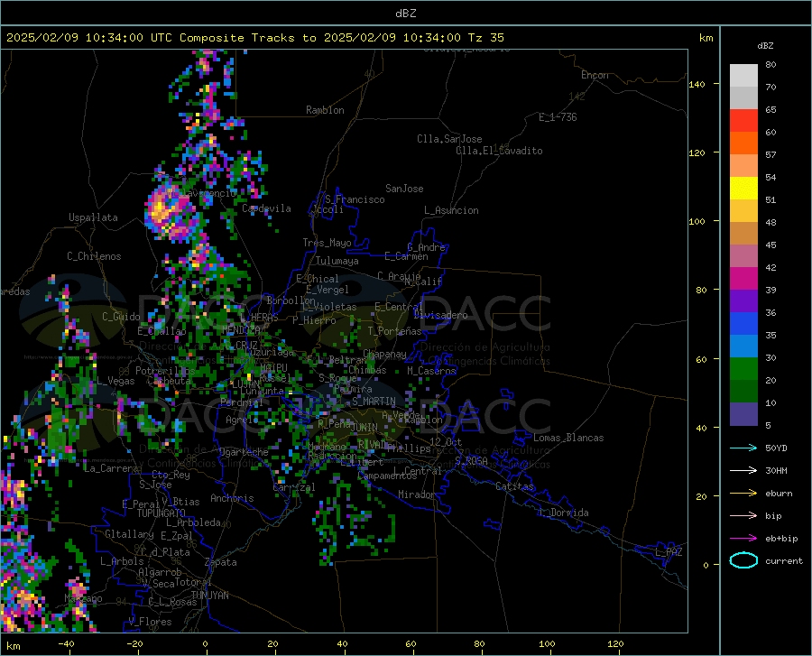Click the Potrerillos place label
Image resolution: width=812 pixels, height=656 pixels.
pos(165,371)
